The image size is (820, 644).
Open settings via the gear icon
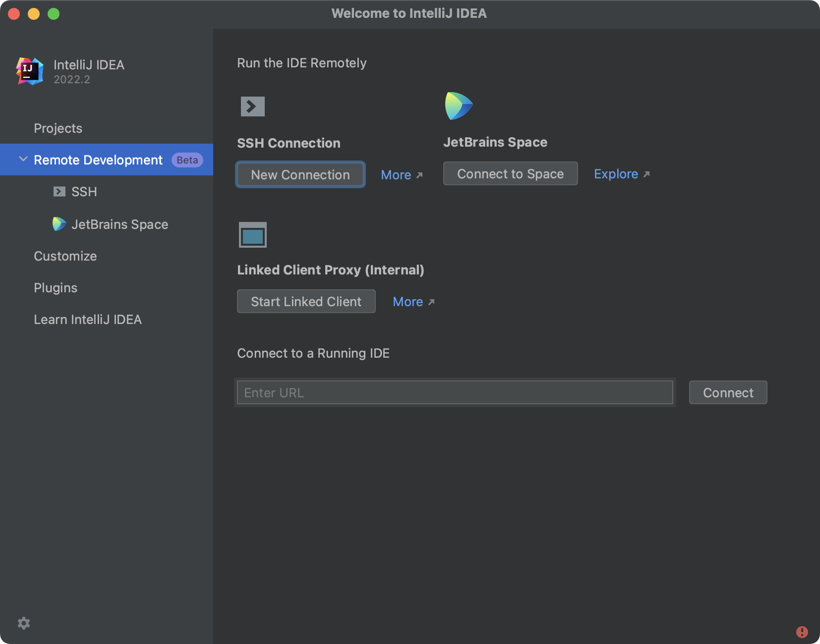pyautogui.click(x=24, y=623)
